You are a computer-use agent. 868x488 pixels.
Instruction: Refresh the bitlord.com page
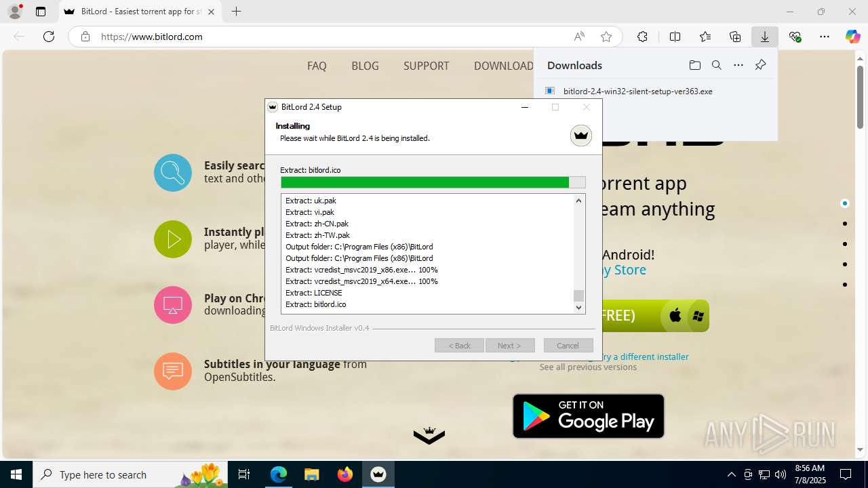tap(49, 37)
